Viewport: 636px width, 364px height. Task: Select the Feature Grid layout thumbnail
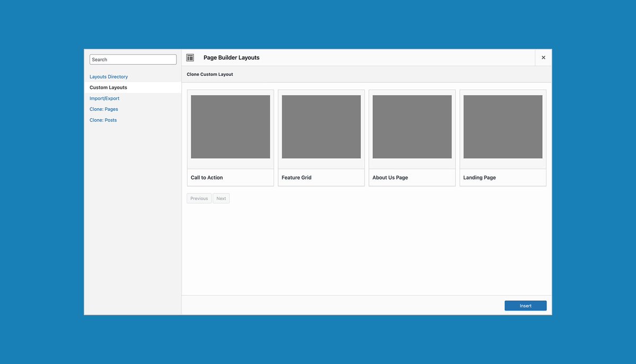(321, 126)
